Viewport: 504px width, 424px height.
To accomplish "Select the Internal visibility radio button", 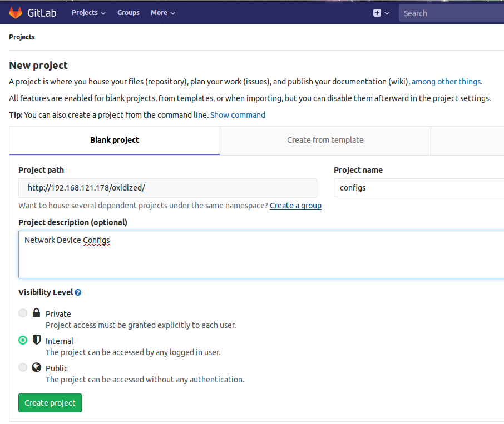I will pos(23,340).
